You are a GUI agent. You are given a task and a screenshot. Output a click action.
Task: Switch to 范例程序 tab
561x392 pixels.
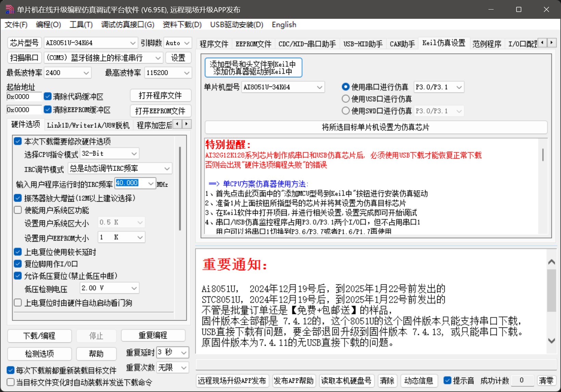click(487, 44)
